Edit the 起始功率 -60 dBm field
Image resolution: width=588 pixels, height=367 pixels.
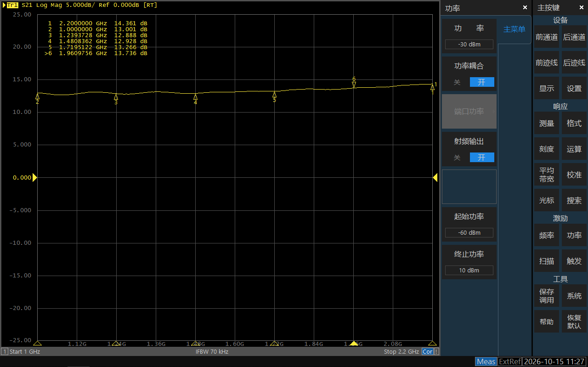(469, 233)
